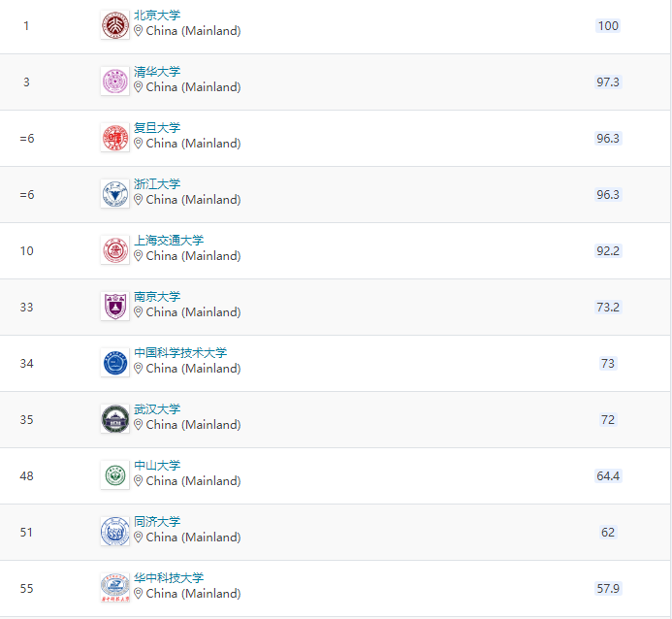Click the USTC blue circular logo
Viewport: 672px width, 619px height.
(114, 363)
